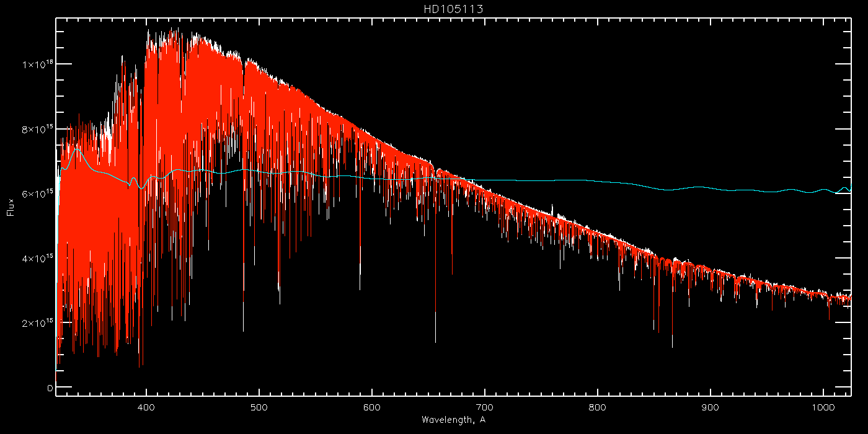
Task: Click the 6×10^15 flux tick label
Action: (x=37, y=193)
